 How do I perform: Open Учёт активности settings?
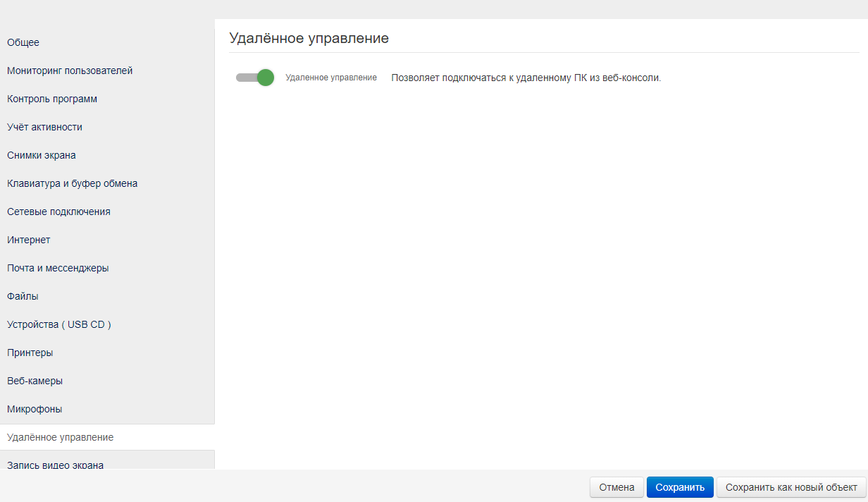point(44,127)
